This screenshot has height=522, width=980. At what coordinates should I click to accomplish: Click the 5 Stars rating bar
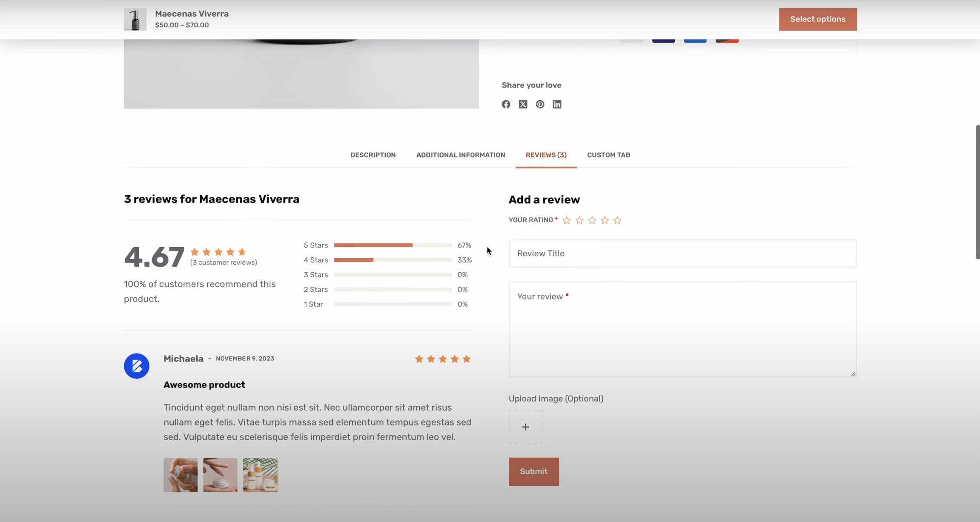(392, 245)
